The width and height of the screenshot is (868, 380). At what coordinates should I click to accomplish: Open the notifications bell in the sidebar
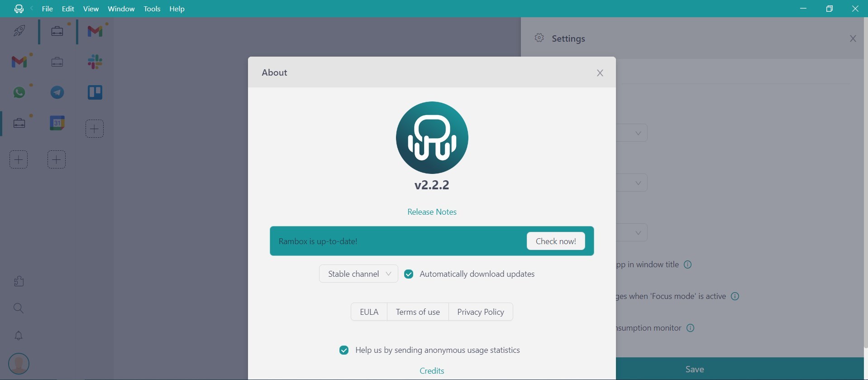[19, 336]
